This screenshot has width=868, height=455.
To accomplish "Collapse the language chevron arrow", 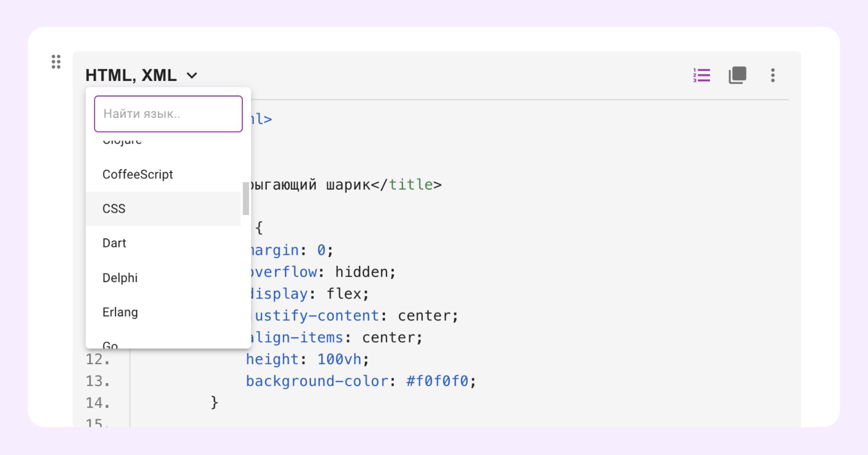I will coord(192,76).
